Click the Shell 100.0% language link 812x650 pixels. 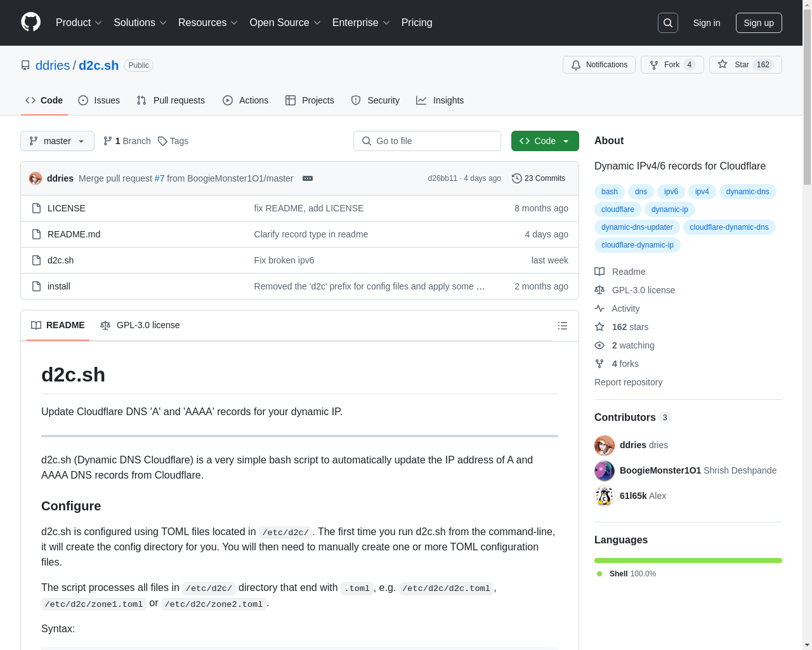click(627, 574)
